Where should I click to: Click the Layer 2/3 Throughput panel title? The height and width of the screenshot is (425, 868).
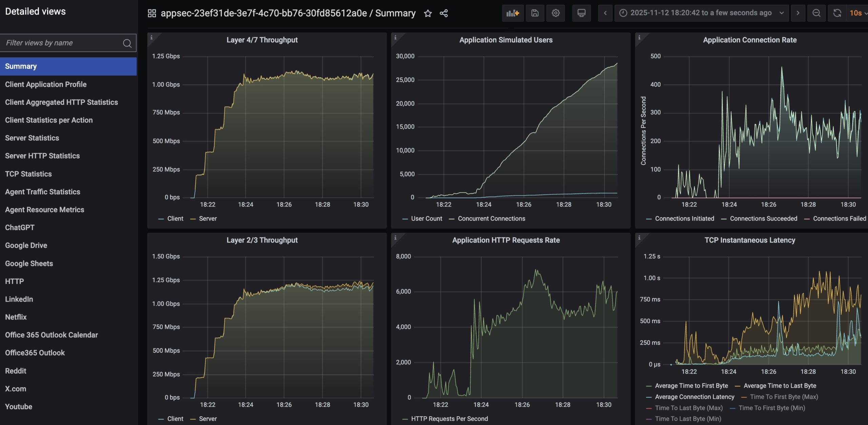click(262, 240)
